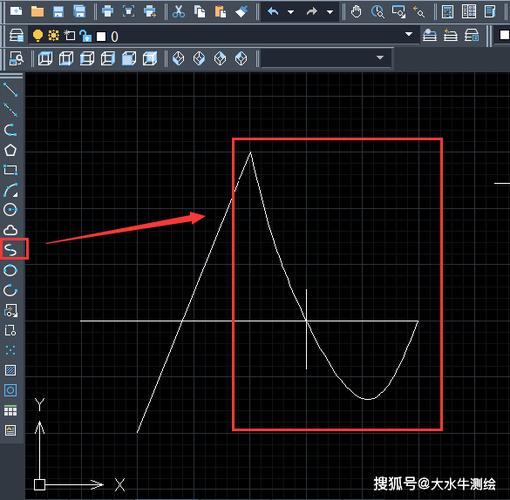Click the Zoom Previous icon

pos(418,12)
